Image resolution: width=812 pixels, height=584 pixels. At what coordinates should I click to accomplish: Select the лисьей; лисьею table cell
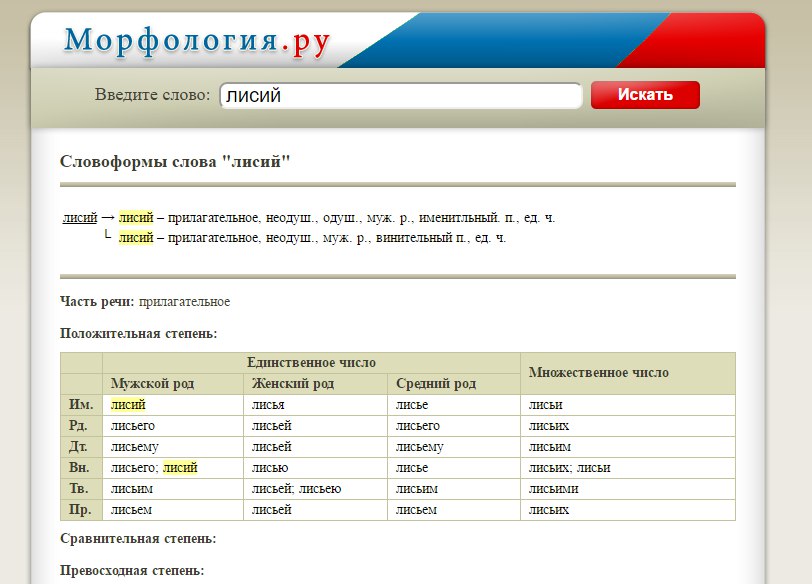click(297, 489)
